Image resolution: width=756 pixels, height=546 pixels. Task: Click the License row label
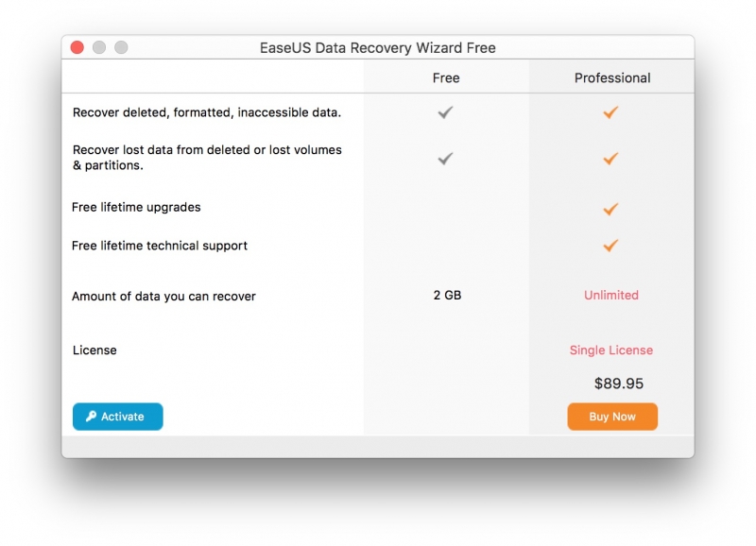point(94,350)
